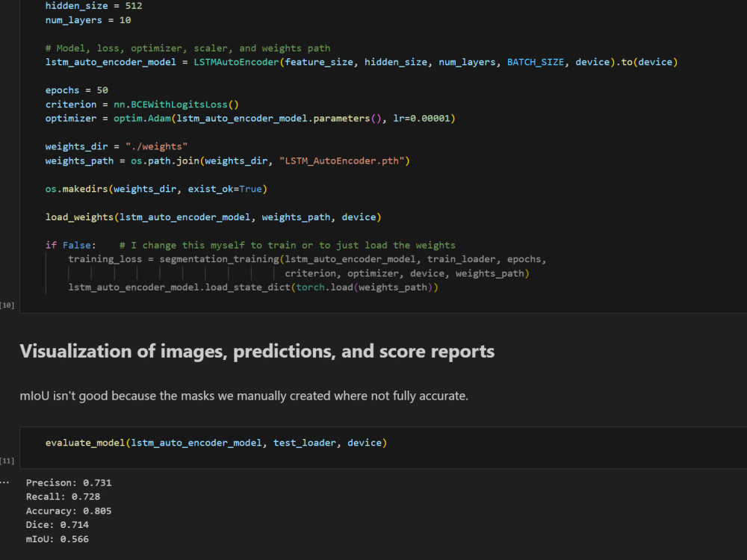747x560 pixels.
Task: Click the 'Recall: 0.728' output line
Action: [63, 497]
